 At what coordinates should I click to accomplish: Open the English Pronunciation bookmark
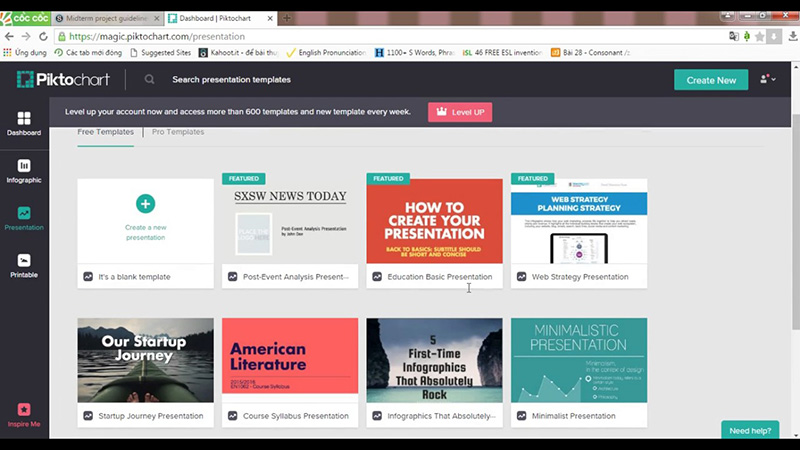327,53
